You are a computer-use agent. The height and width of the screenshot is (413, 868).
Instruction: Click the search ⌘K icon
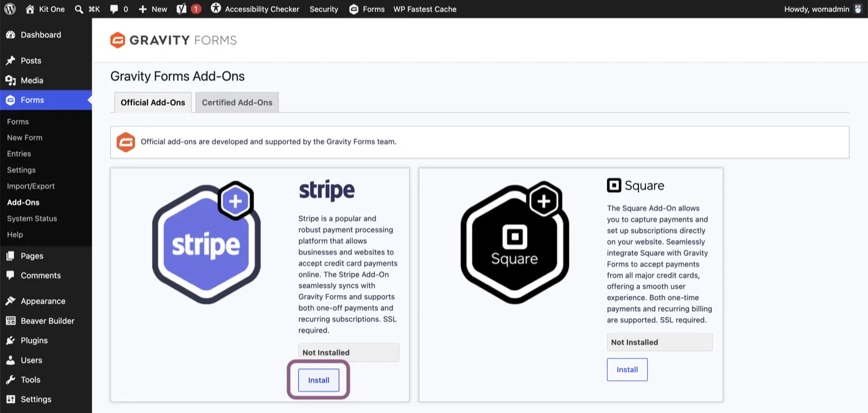click(87, 9)
